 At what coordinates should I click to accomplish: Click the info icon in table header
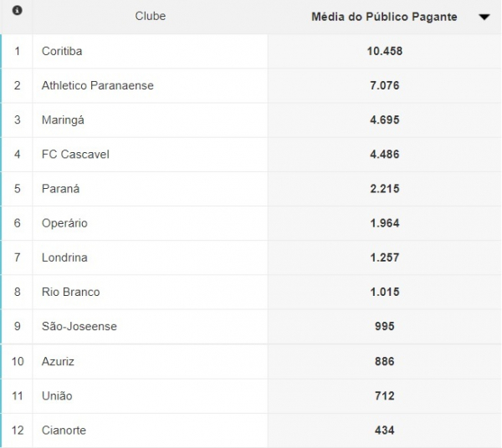(x=18, y=11)
